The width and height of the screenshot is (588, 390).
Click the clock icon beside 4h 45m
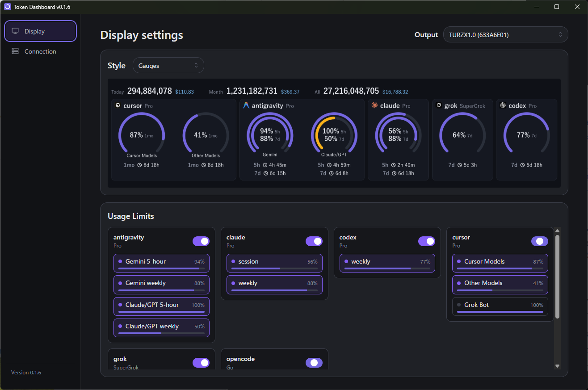(x=265, y=165)
